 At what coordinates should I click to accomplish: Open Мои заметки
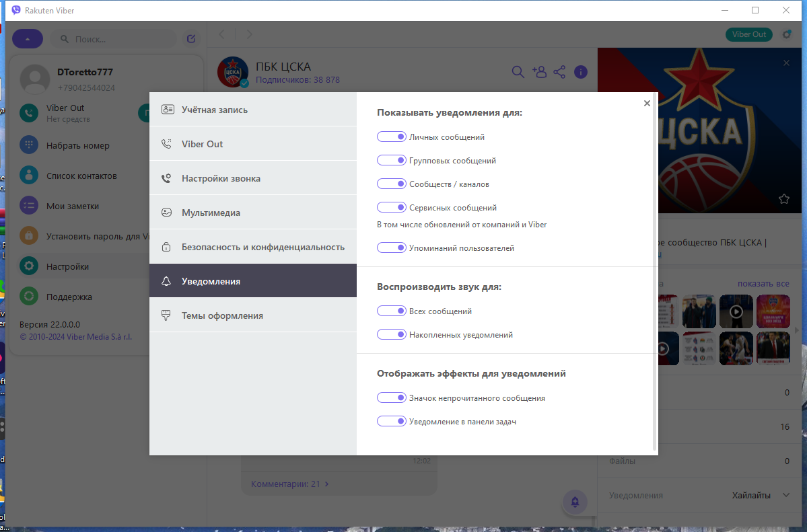73,206
